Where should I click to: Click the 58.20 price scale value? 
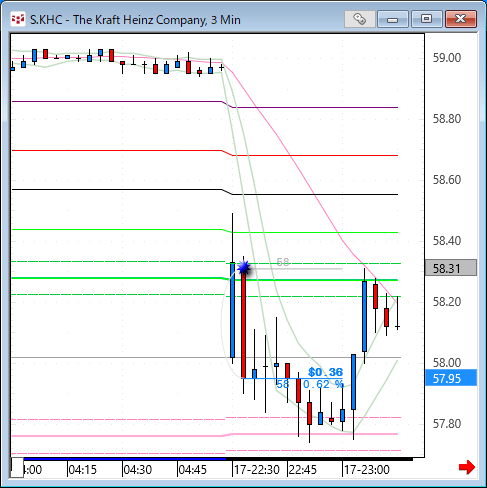(447, 302)
